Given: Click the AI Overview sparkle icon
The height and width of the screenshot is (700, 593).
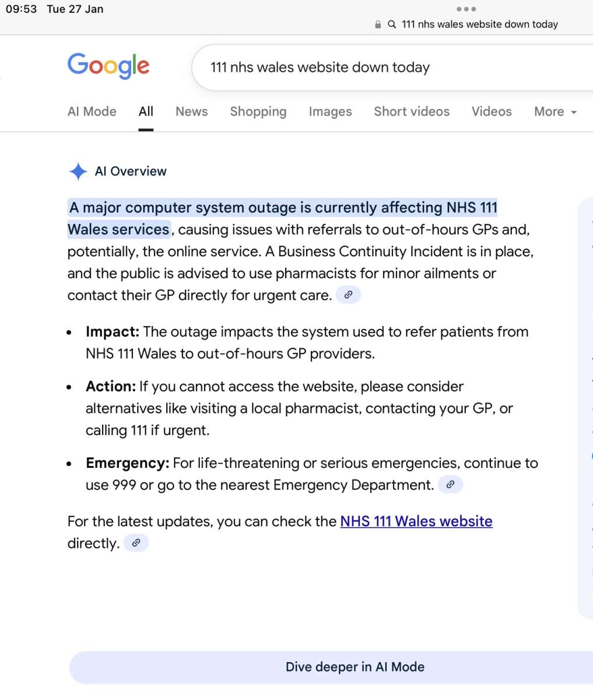Looking at the screenshot, I should 78,171.
